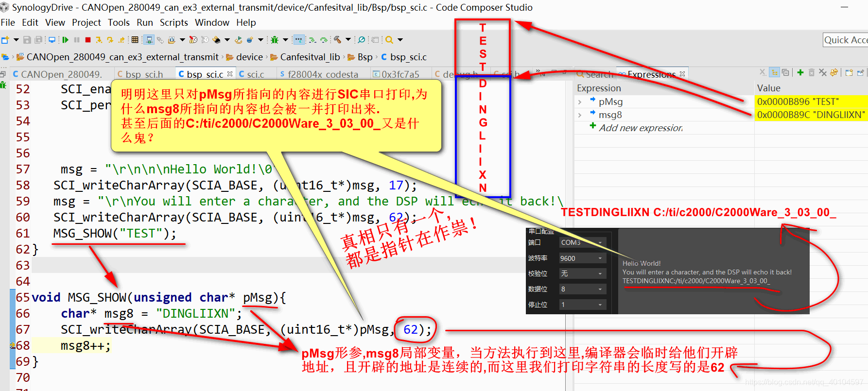Click the Canfesitval_lib breadcrumb folder
Image resolution: width=868 pixels, height=391 pixels.
(305, 57)
